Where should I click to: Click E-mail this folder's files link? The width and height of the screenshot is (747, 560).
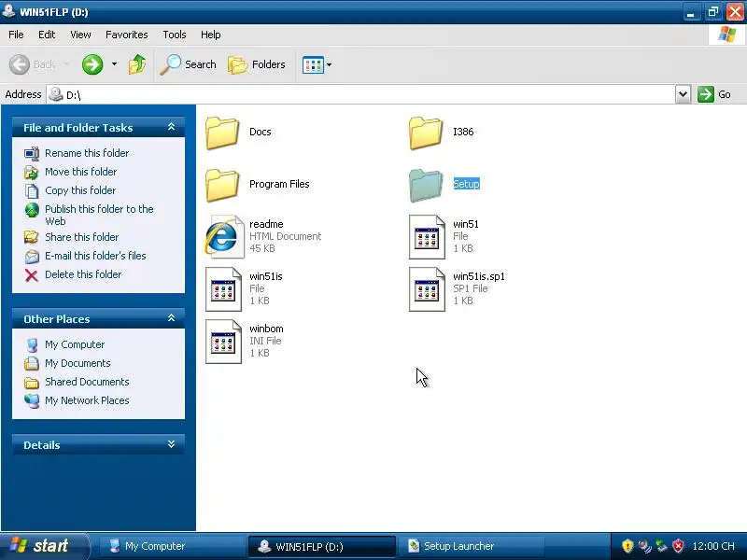click(x=95, y=256)
